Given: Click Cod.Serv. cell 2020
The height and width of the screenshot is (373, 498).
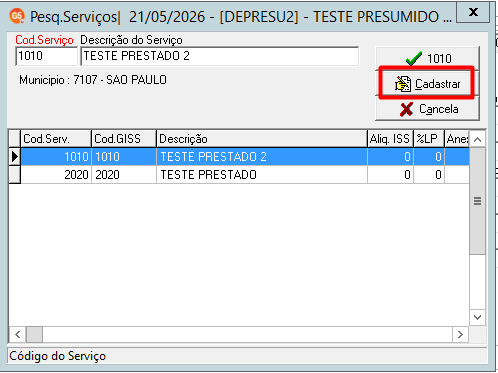Looking at the screenshot, I should pyautogui.click(x=56, y=175).
